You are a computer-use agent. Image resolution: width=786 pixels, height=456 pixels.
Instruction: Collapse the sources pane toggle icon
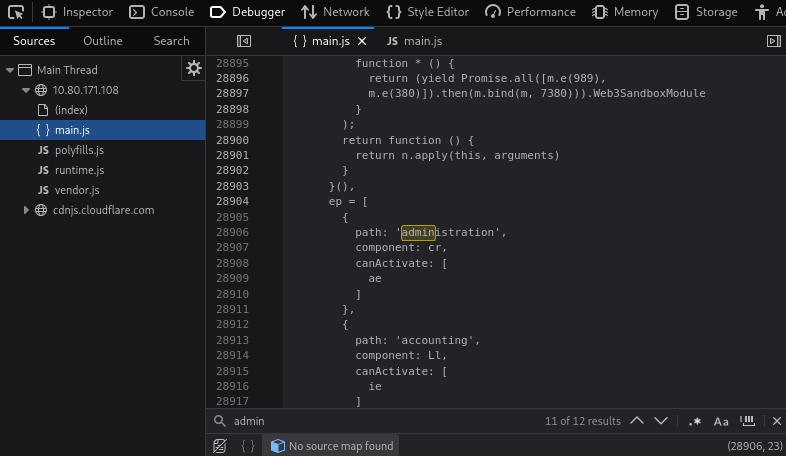pyautogui.click(x=244, y=41)
